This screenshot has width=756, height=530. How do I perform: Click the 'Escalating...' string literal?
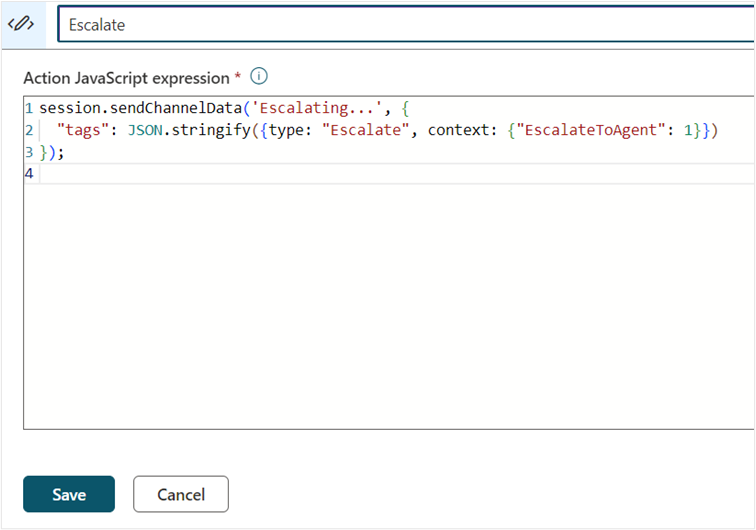pyautogui.click(x=317, y=108)
